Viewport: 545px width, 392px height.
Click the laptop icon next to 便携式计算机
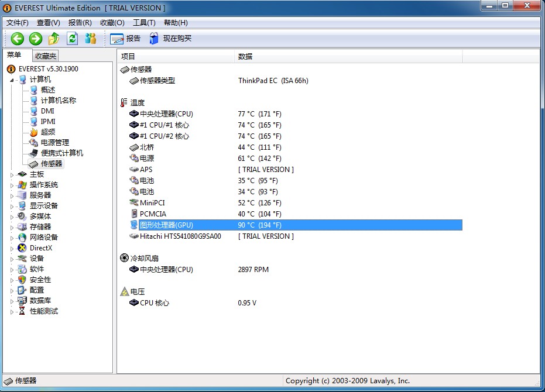(x=34, y=153)
